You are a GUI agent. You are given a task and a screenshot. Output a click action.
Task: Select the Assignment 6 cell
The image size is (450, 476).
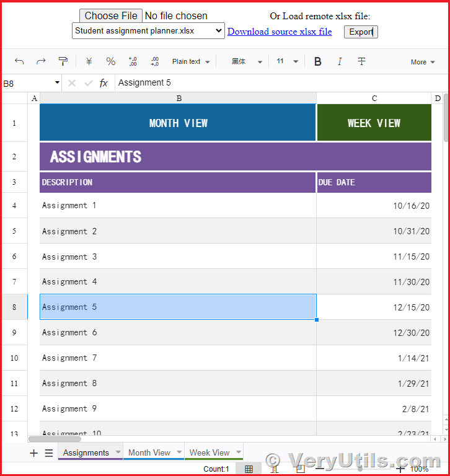(178, 332)
